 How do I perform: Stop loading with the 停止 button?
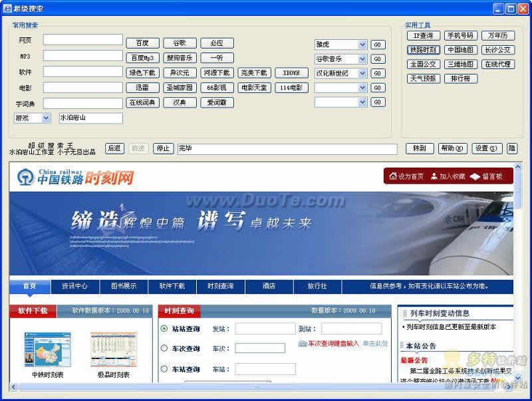click(163, 148)
